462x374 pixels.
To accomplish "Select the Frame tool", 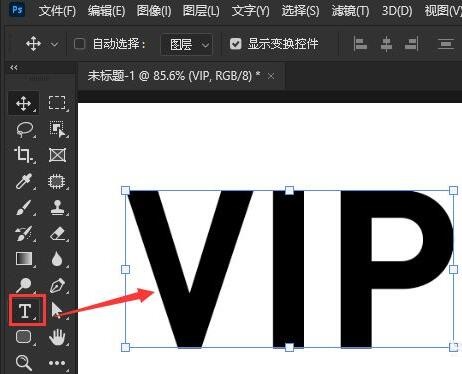I will 57,155.
